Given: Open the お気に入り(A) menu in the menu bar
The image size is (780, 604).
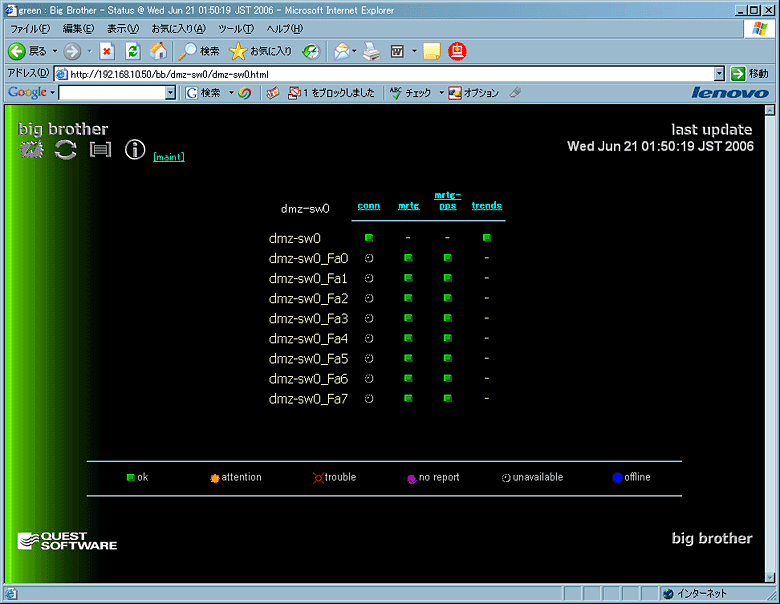Looking at the screenshot, I should click(x=178, y=28).
